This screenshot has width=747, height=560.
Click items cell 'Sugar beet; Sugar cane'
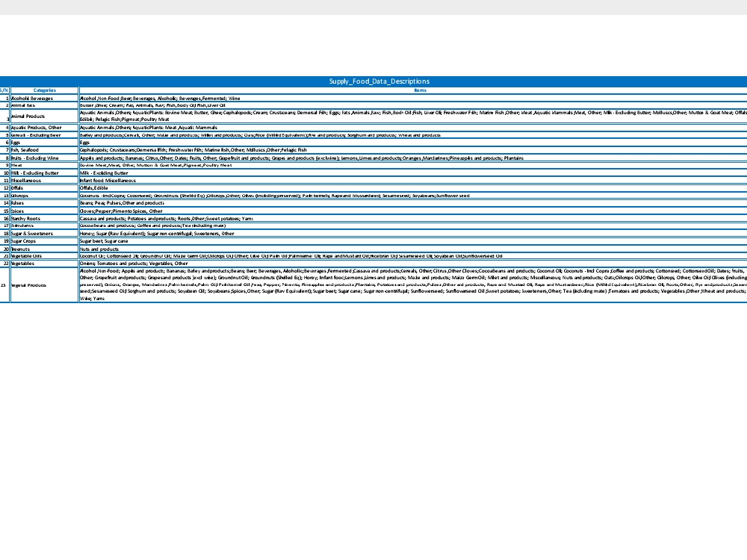coord(413,241)
